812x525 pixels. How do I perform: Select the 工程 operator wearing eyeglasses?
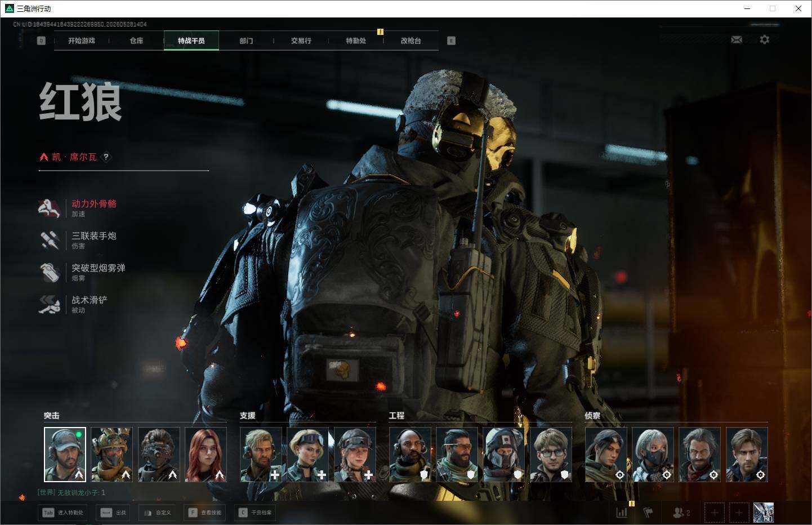coord(551,455)
